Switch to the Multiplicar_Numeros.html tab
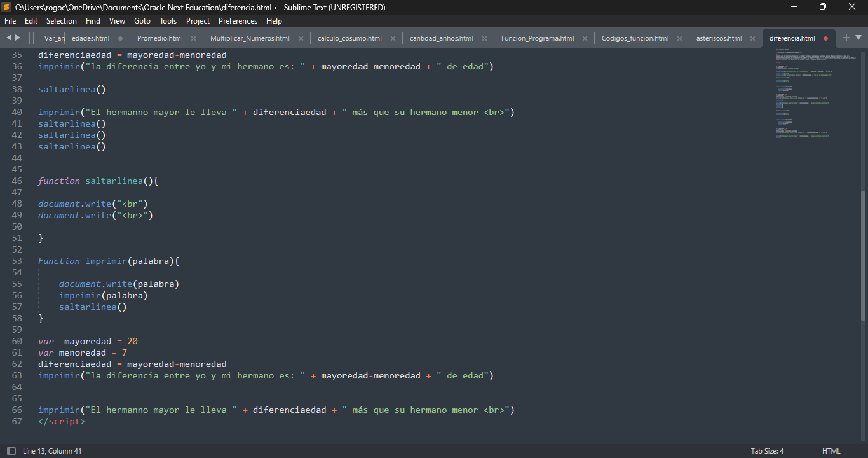 250,38
